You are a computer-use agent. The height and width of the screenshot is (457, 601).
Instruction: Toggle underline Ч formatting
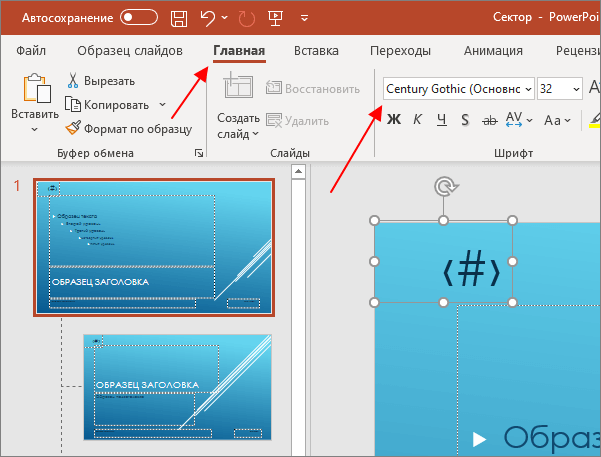(442, 120)
